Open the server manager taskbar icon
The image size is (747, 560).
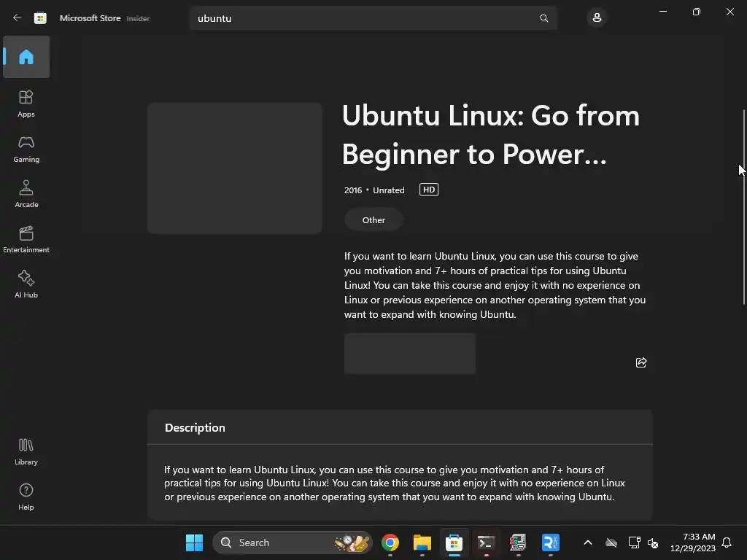click(x=519, y=542)
